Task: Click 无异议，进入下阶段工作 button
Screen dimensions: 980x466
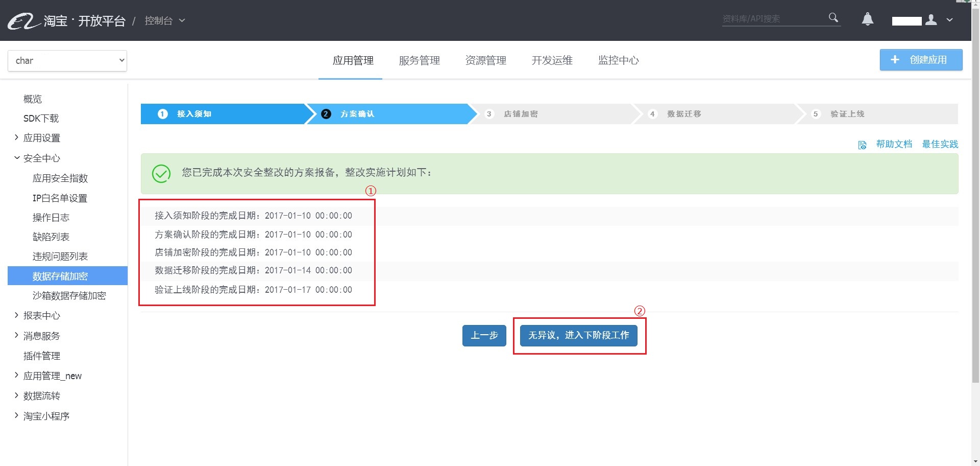Action: (x=578, y=336)
